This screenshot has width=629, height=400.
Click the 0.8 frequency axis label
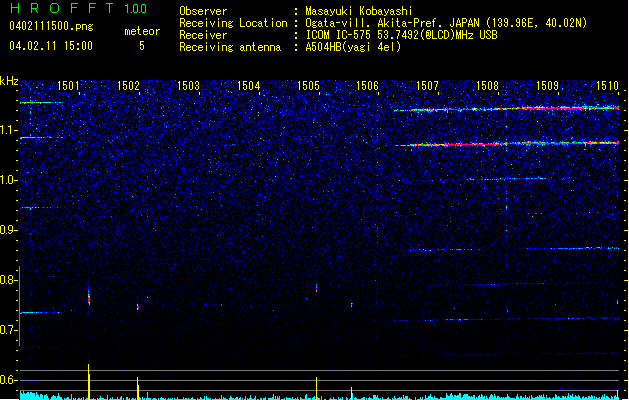click(x=9, y=280)
